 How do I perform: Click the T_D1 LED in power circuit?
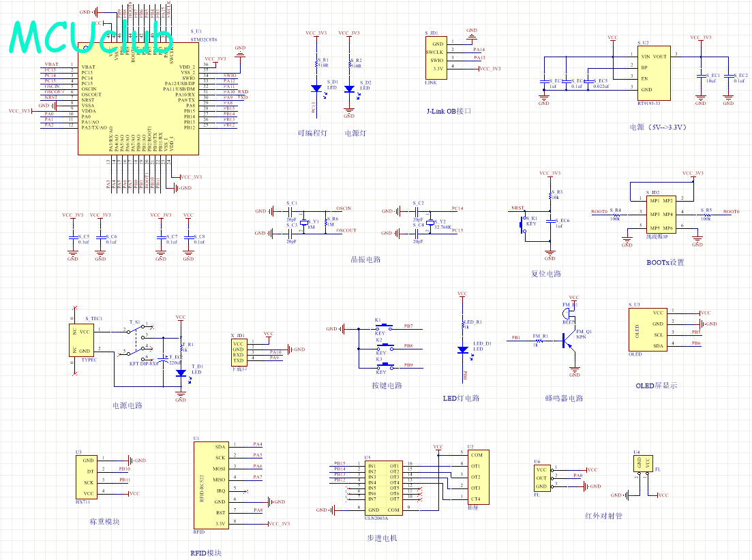tap(181, 373)
